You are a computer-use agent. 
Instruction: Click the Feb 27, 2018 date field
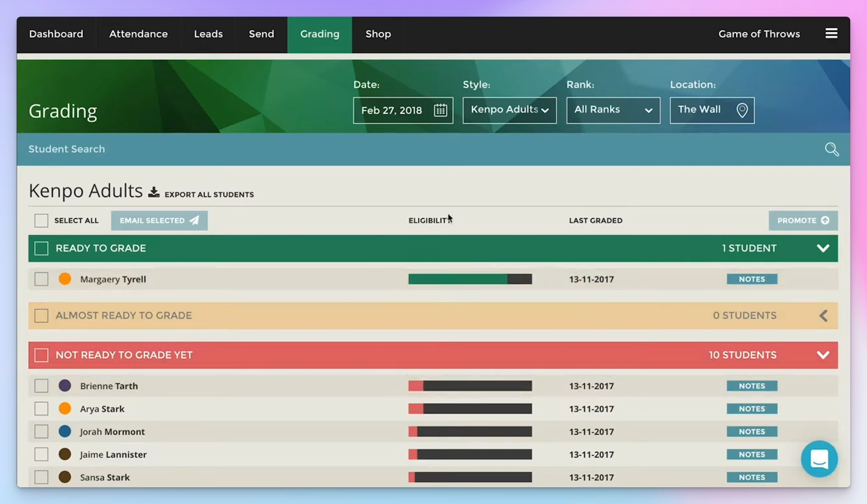click(403, 110)
